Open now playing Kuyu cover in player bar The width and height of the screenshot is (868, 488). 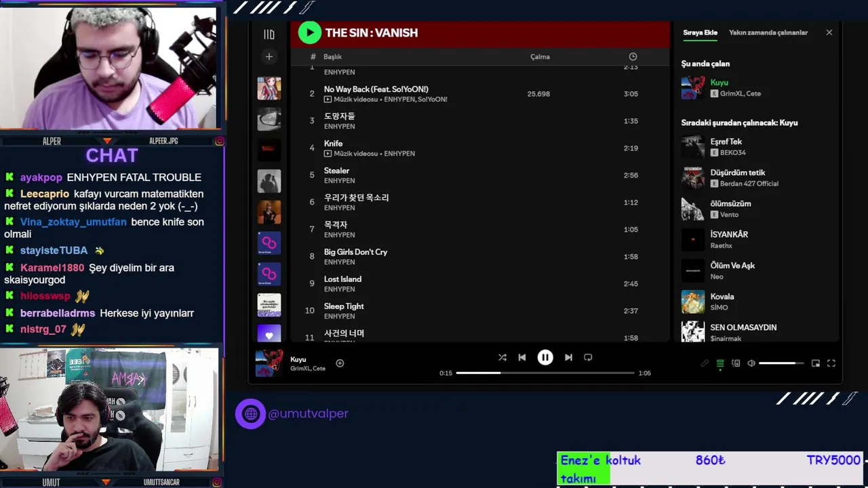(x=269, y=363)
